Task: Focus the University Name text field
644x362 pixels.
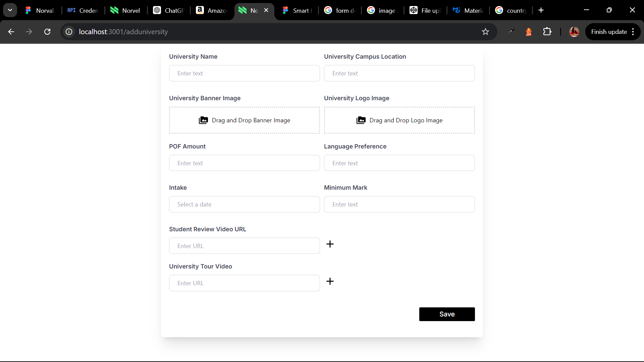Action: pyautogui.click(x=244, y=73)
